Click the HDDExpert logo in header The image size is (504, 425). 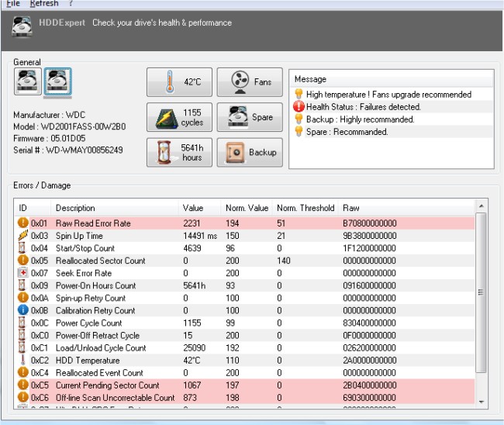point(22,25)
